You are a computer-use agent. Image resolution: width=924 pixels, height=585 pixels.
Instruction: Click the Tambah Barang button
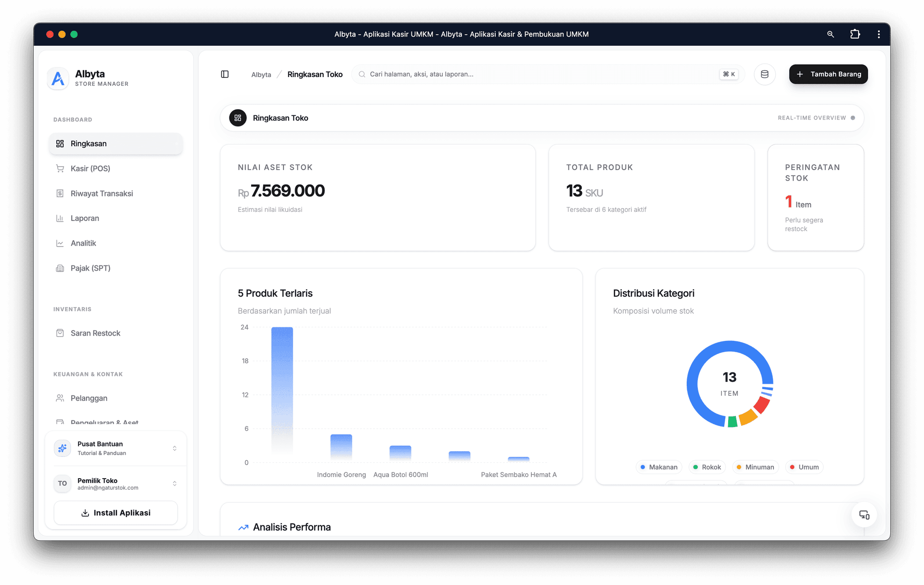(828, 74)
